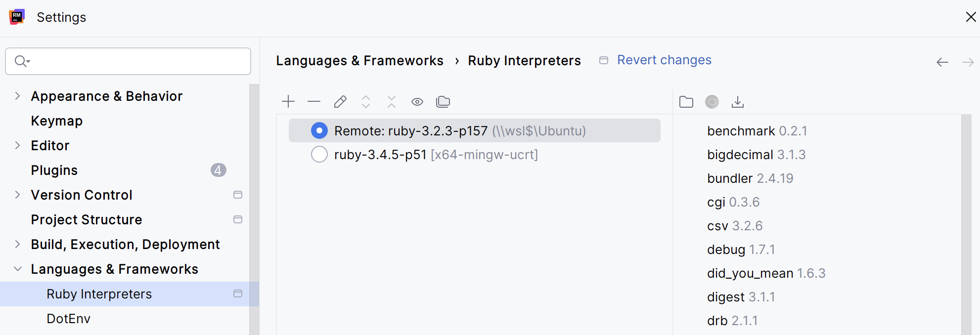Select the Remote ruby-3.2.3-p157 radio button
This screenshot has height=335, width=980.
319,130
